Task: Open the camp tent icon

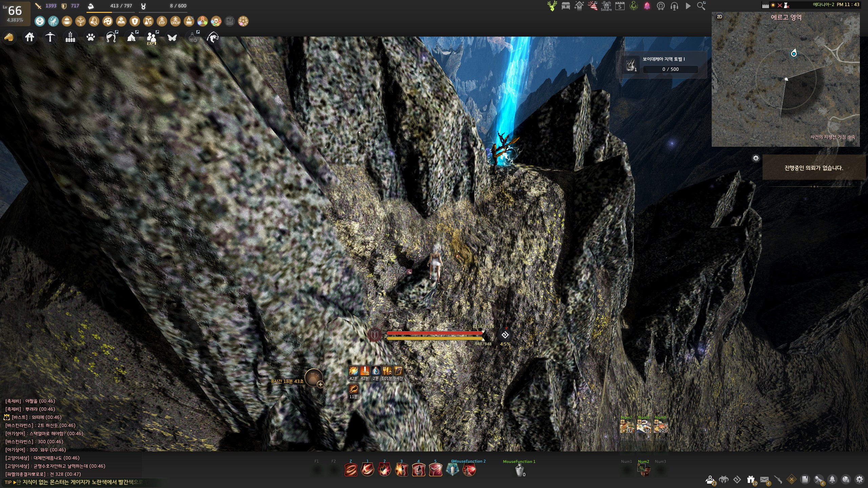Action: pos(132,37)
